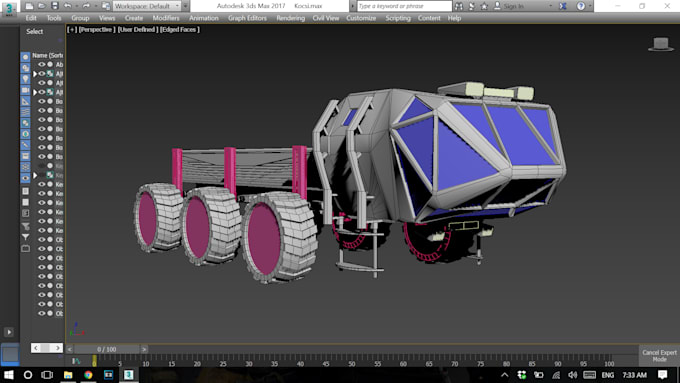Open the Graph Editors menu
The image size is (680, 383).
click(247, 18)
